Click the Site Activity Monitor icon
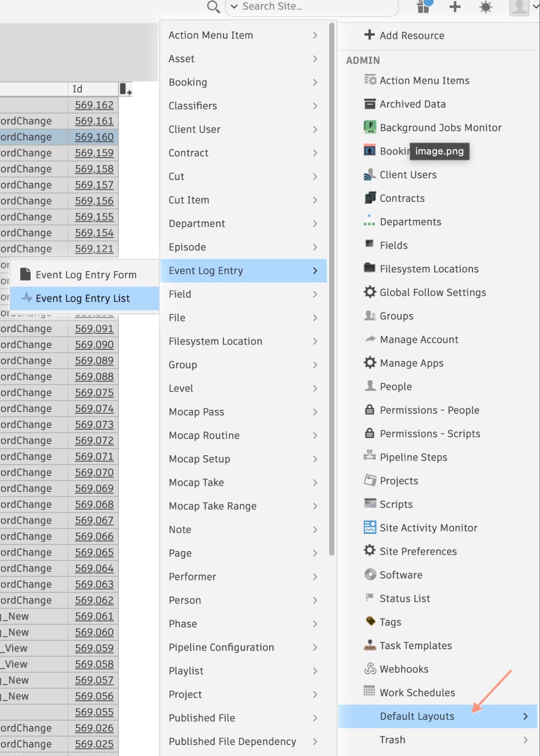The image size is (540, 756). 370,527
